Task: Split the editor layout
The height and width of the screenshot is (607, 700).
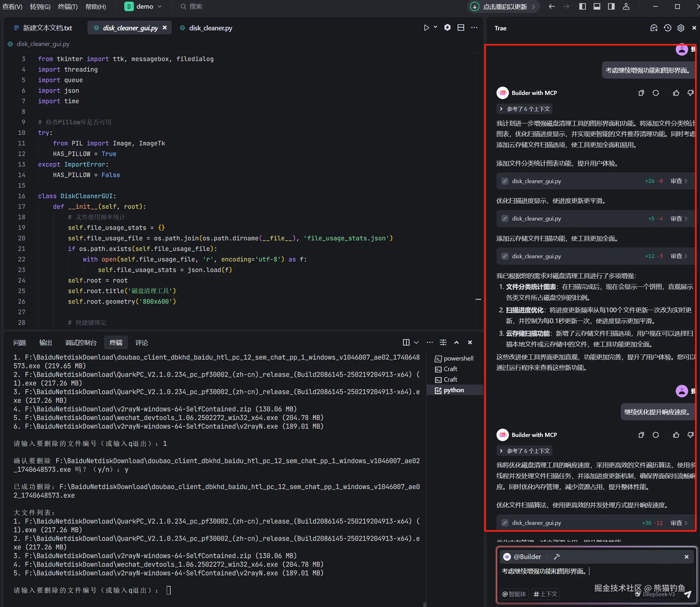Action: coord(461,28)
